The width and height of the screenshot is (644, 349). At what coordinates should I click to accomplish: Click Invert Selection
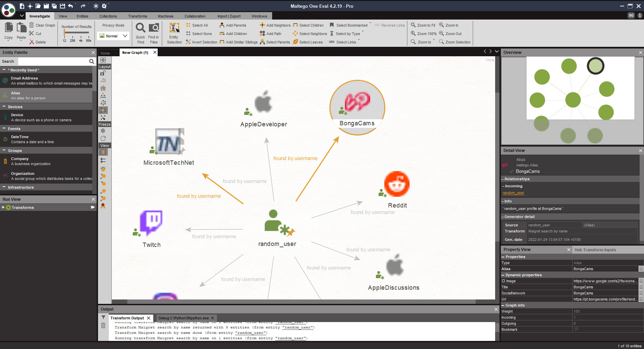[201, 42]
